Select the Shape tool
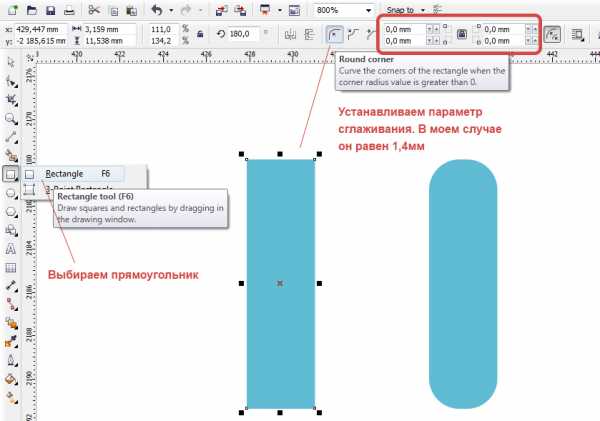 pyautogui.click(x=11, y=81)
